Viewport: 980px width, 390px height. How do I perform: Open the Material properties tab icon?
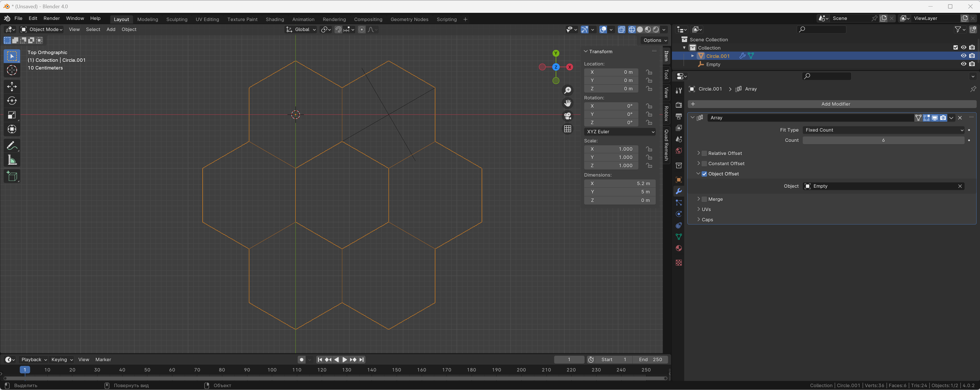point(679,248)
